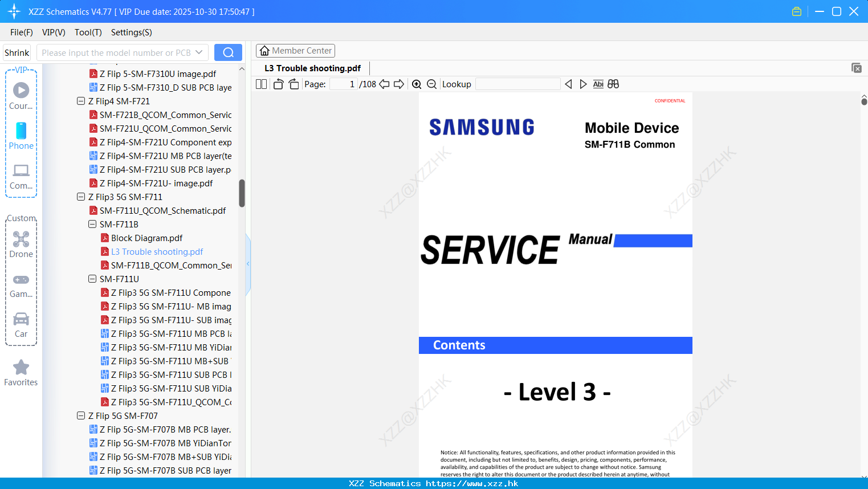The image size is (868, 489).
Task: Click tree scrollbar up arrow
Action: [x=242, y=68]
